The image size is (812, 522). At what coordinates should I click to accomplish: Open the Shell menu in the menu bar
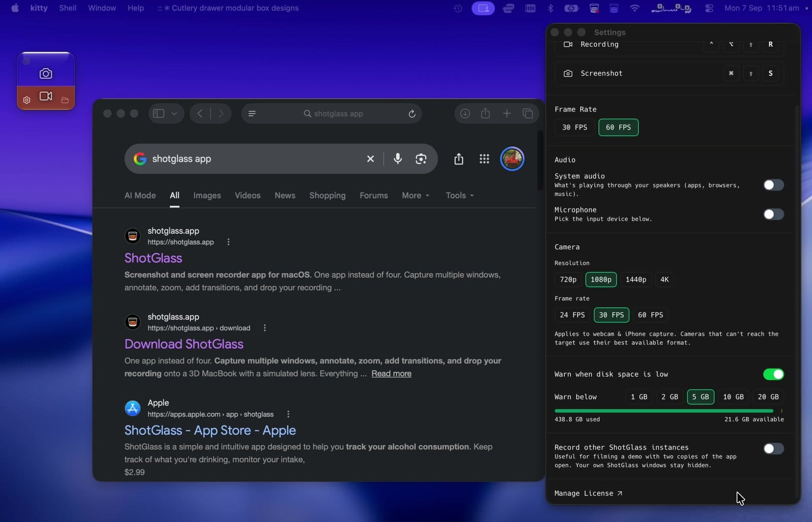[x=67, y=8]
